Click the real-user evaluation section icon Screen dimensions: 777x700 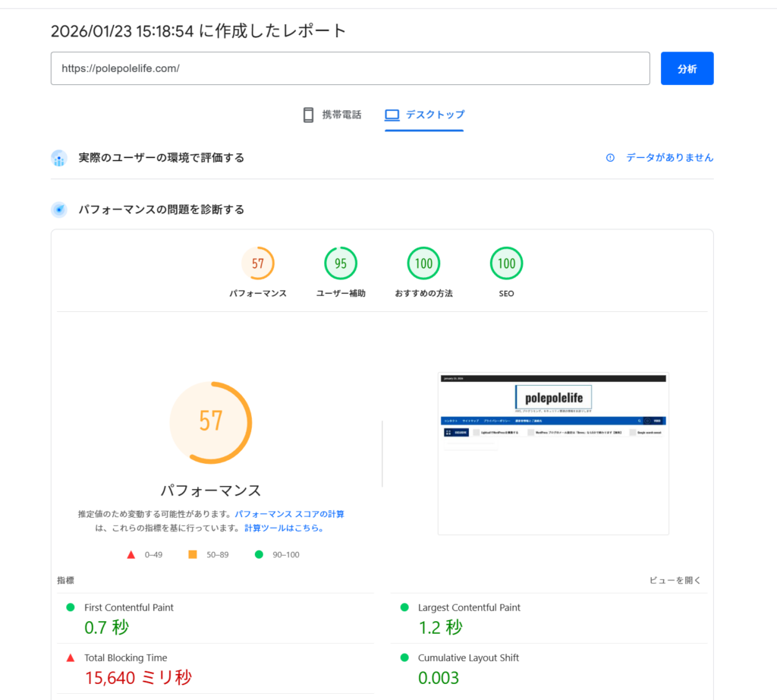pos(59,158)
